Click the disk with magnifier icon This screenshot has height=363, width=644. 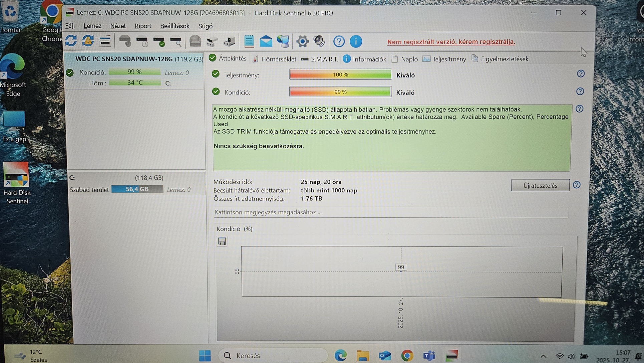point(176,41)
